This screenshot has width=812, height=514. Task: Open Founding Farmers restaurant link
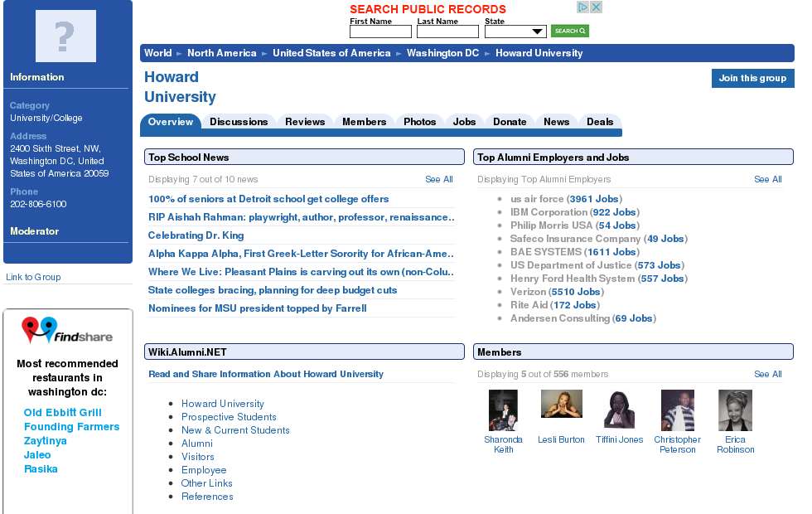71,426
